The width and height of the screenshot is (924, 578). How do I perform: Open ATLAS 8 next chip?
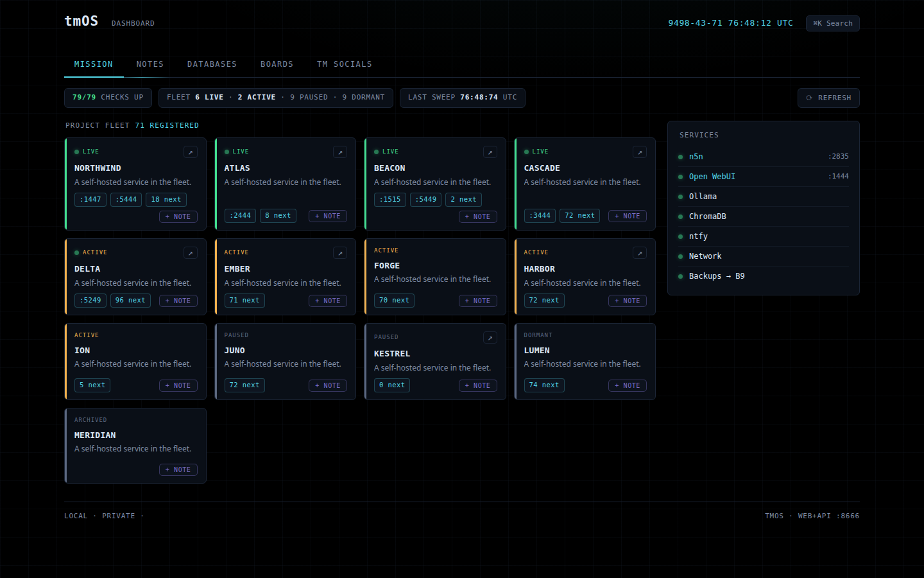coord(278,216)
